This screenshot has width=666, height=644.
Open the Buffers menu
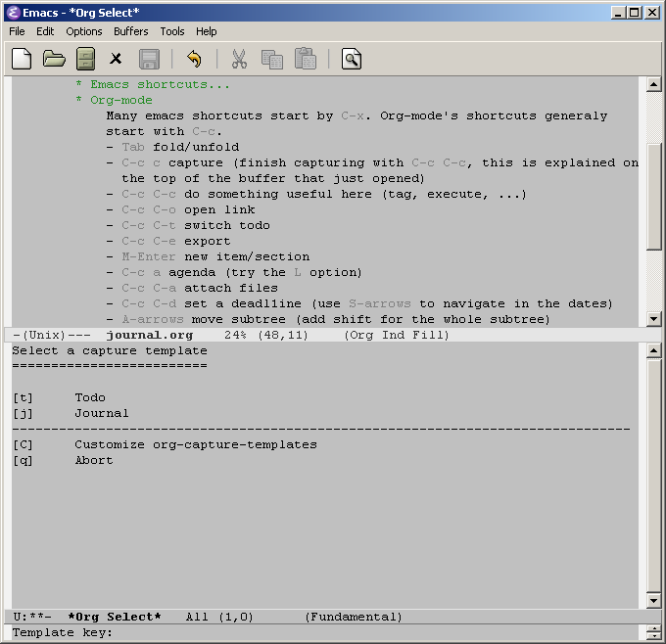(130, 31)
